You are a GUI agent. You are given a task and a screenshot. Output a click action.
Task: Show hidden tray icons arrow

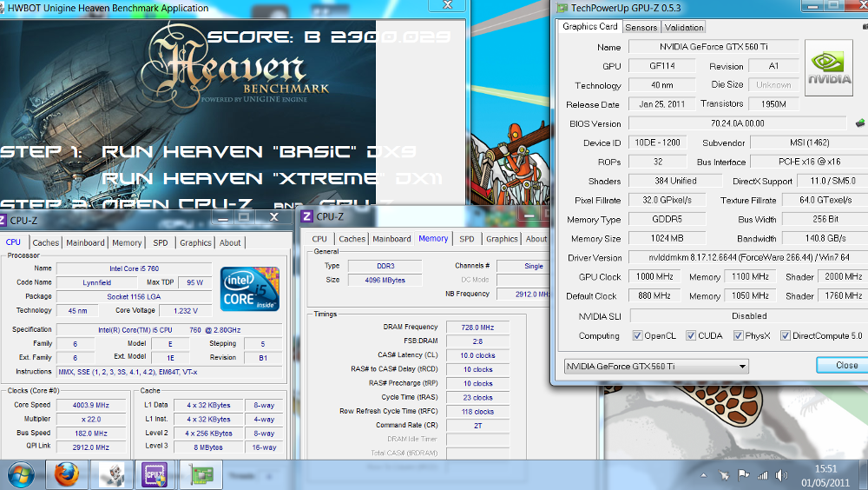pyautogui.click(x=704, y=475)
